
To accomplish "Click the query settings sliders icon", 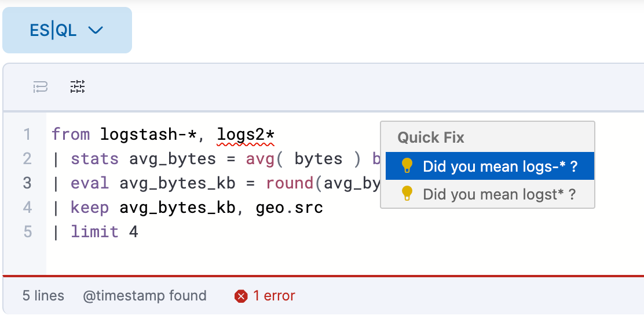I will pyautogui.click(x=78, y=87).
